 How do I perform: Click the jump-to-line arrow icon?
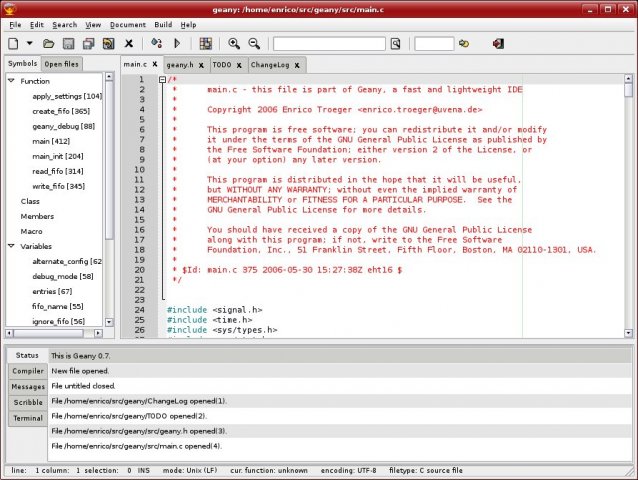(x=464, y=44)
